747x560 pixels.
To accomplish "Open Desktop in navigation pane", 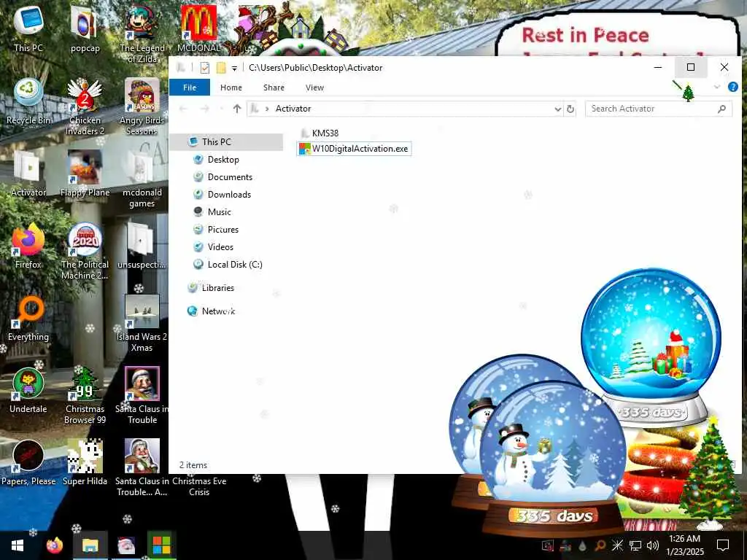I will (223, 160).
